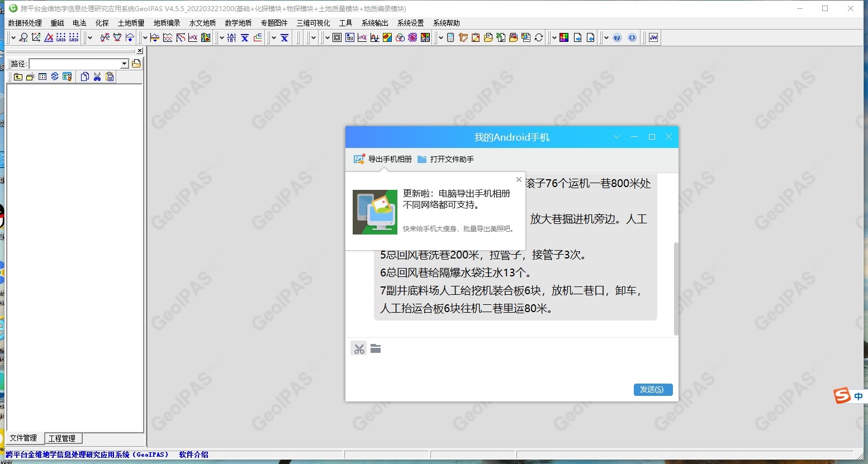Click the 1A1/1B1 statistics toolbar icon
The height and width of the screenshot is (464, 868).
(231, 37)
